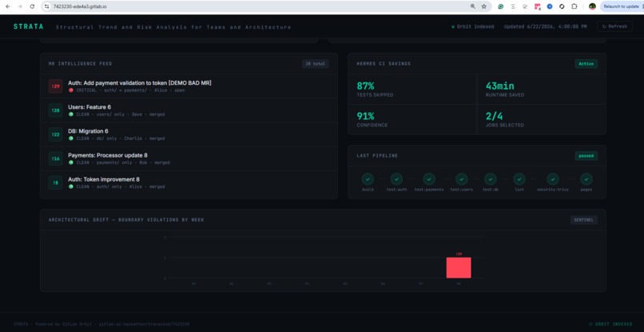Click the 87% tests skipped value
644x332 pixels.
[x=365, y=86]
